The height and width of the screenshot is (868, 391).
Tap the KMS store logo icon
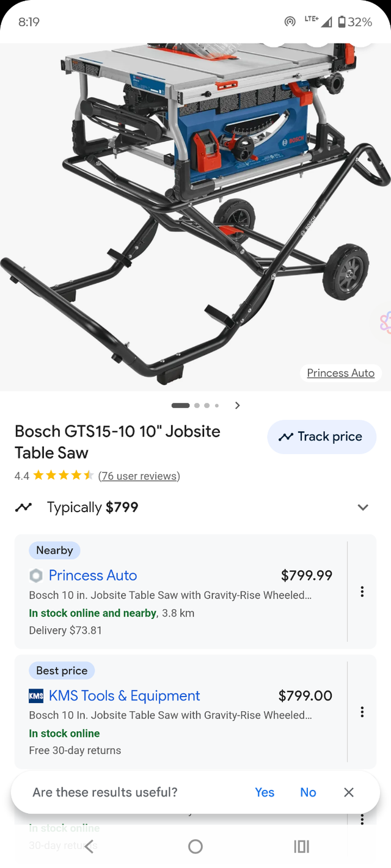[36, 696]
